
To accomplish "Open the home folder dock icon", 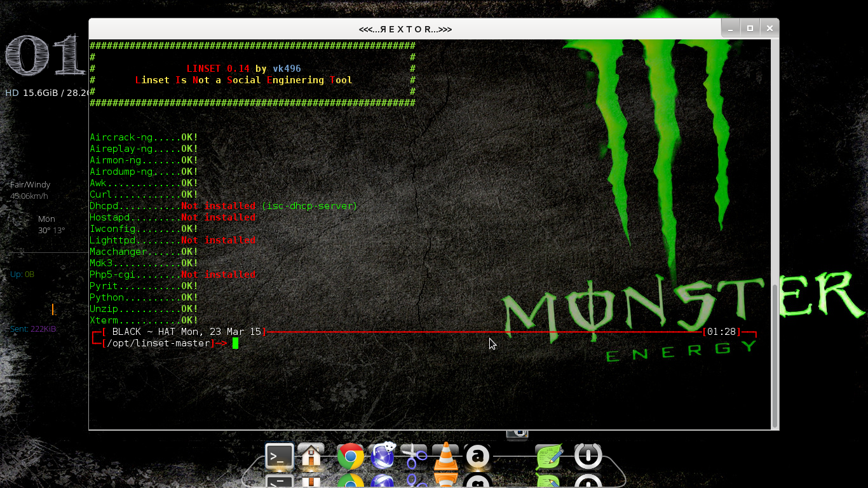I will click(311, 456).
